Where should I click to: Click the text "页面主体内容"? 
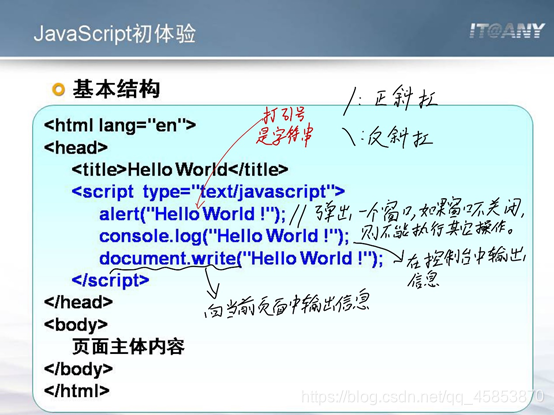click(128, 346)
